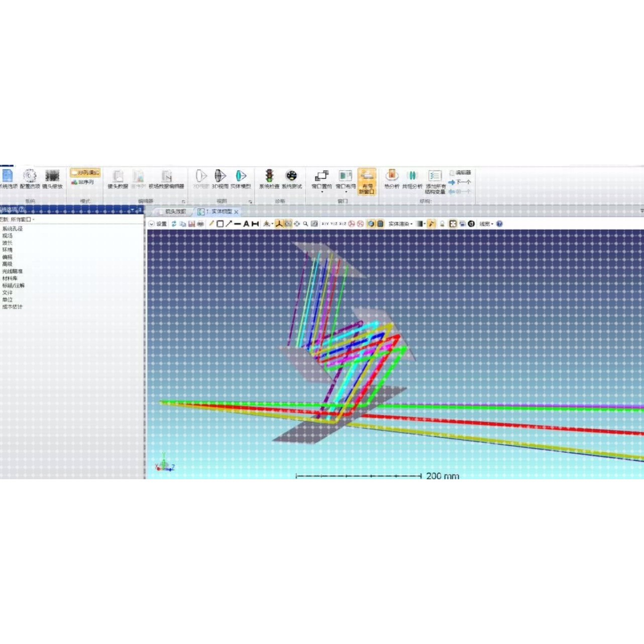Open 更新: 所有窗口 dropdown

tap(17, 220)
